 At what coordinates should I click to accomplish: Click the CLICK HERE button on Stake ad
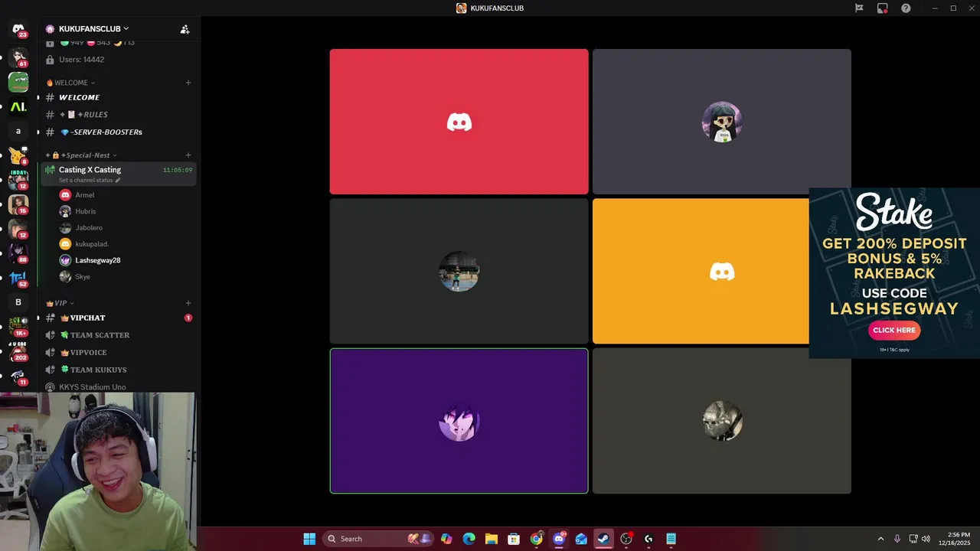pyautogui.click(x=894, y=330)
